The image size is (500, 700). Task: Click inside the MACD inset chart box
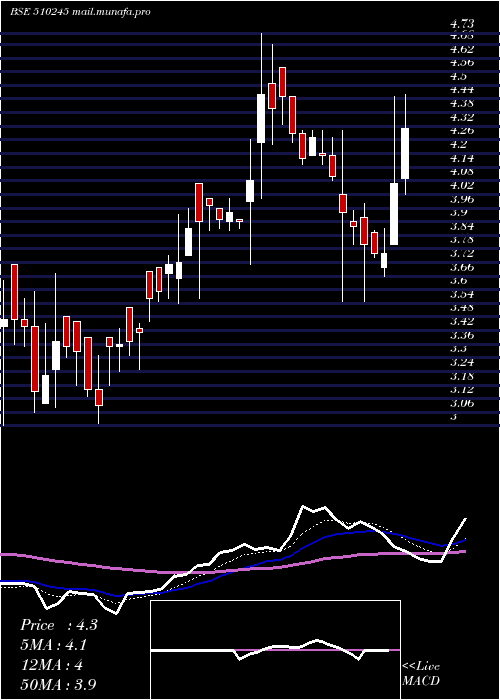pos(275,650)
